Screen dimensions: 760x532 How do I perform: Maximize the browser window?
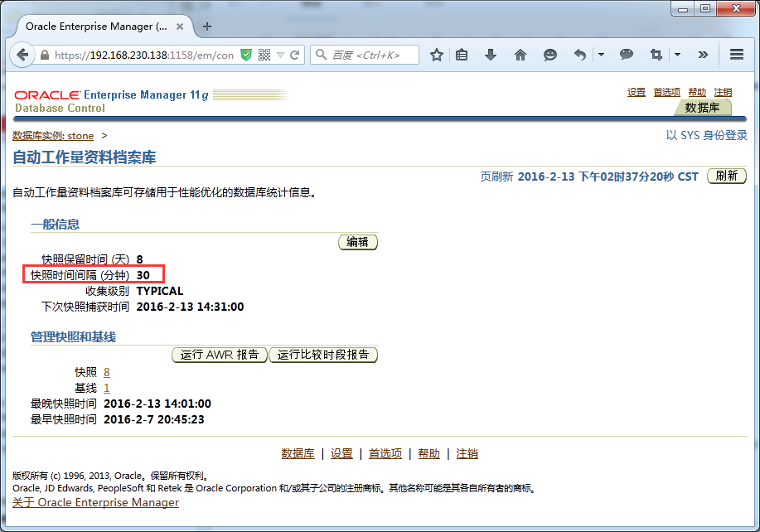tap(705, 8)
